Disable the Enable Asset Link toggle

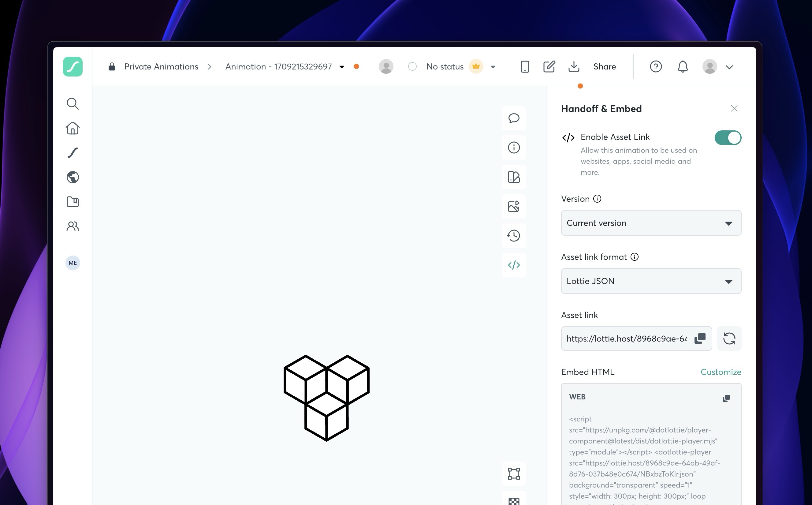728,138
